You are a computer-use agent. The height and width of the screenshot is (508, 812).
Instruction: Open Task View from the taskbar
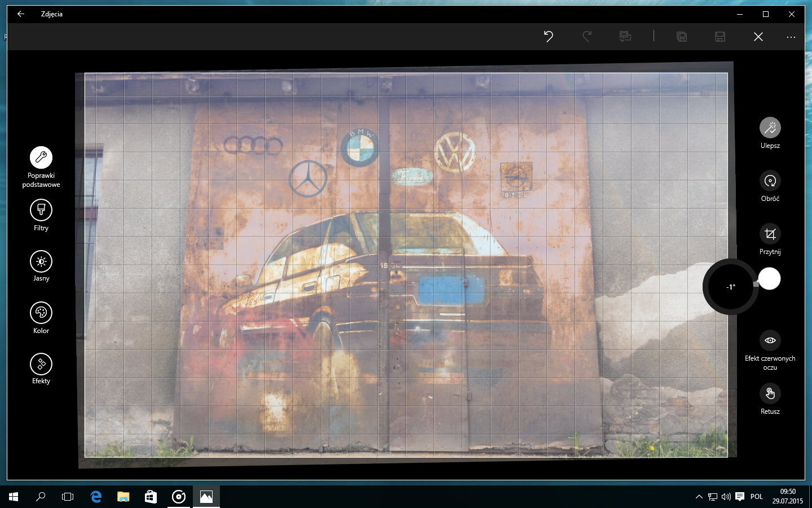tap(68, 497)
